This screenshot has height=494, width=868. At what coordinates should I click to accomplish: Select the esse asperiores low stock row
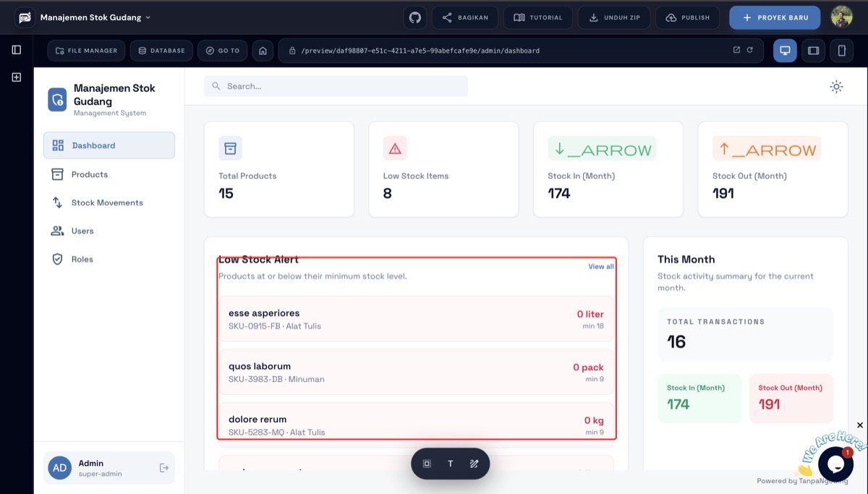pyautogui.click(x=416, y=319)
